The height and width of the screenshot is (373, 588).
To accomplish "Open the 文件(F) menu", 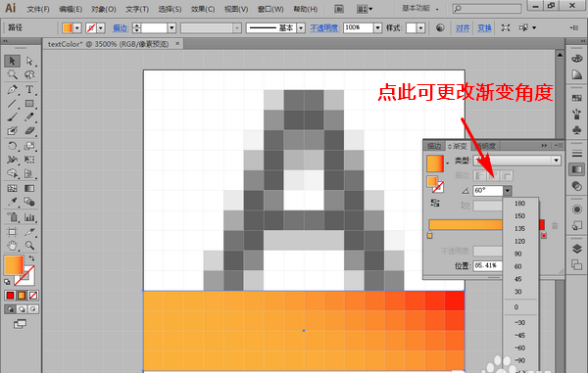I will point(38,9).
